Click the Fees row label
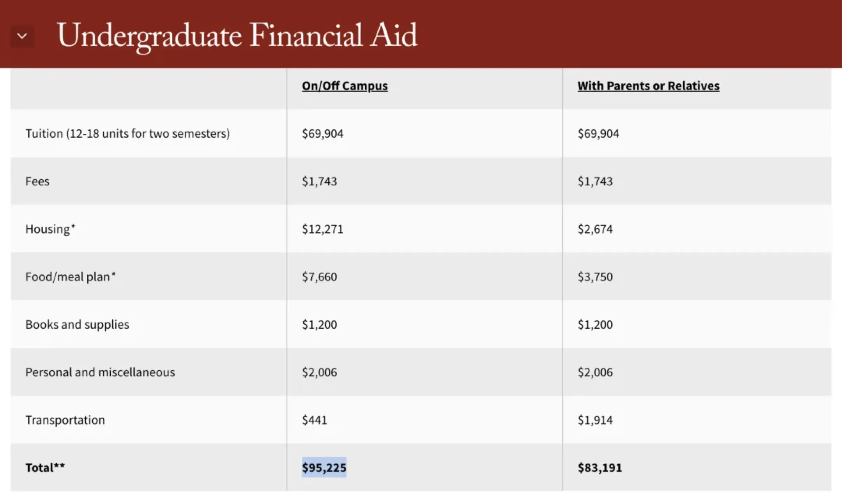 click(37, 182)
